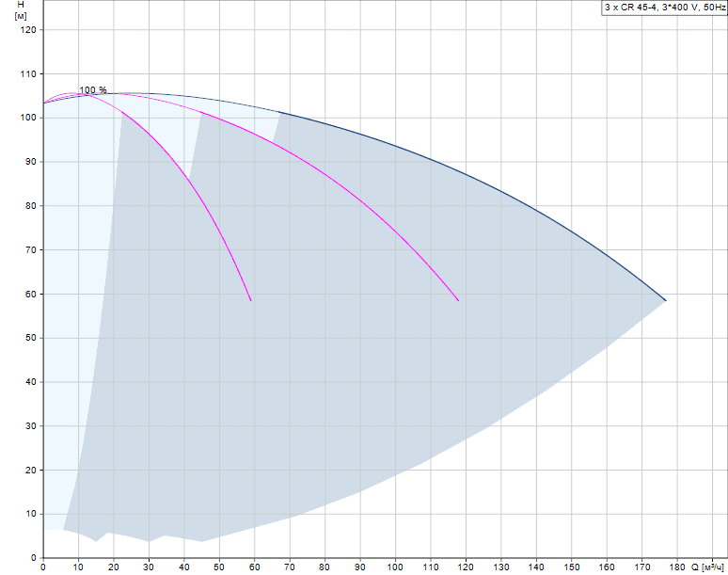This screenshot has width=728, height=575.
Task: Click the 140 tick on flow axis
Action: (536, 567)
